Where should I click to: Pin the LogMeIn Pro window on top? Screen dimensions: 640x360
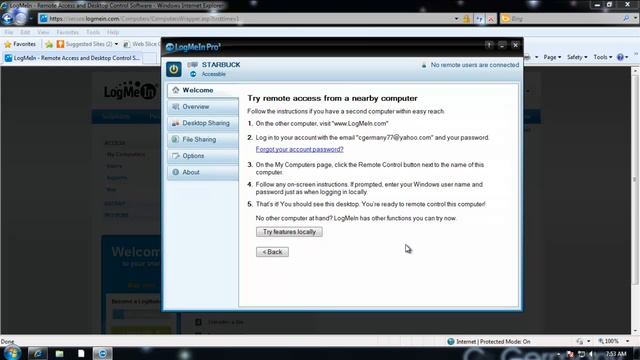pos(489,45)
